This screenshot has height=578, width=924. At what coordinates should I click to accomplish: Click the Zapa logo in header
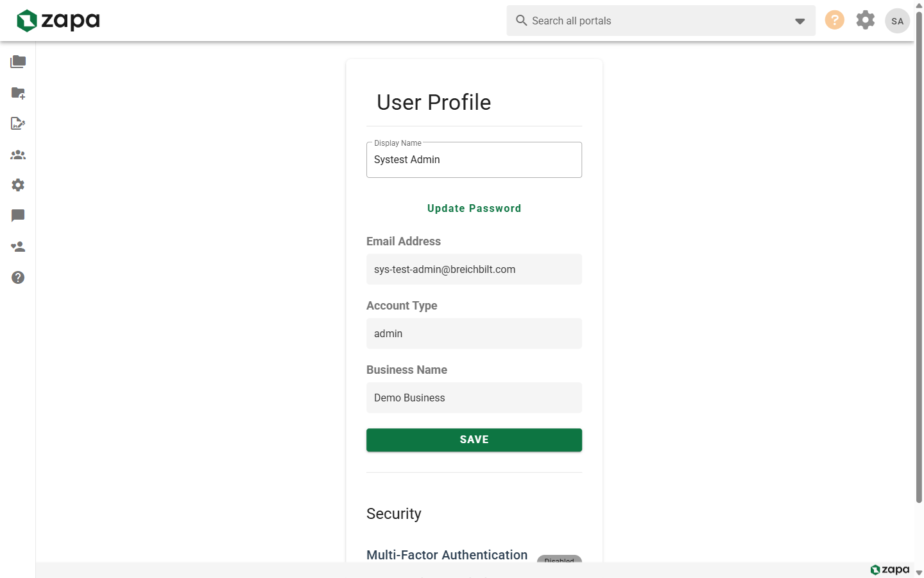(x=58, y=21)
